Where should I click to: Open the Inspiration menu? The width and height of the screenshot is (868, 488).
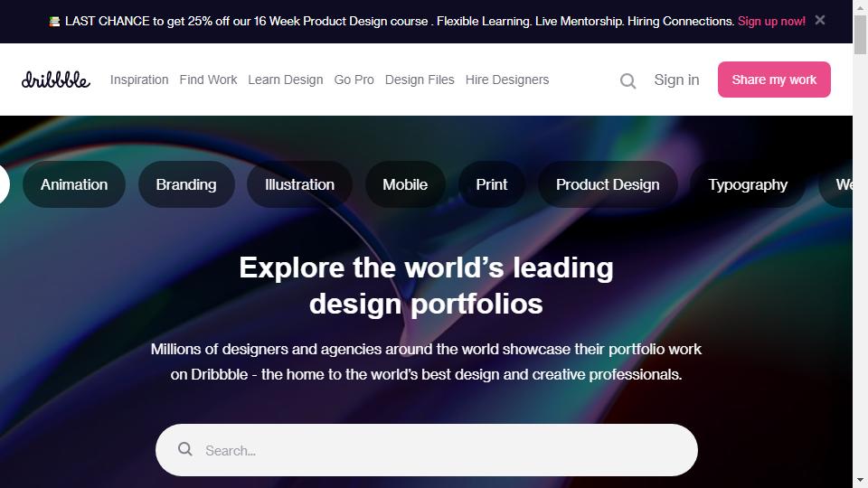point(139,80)
